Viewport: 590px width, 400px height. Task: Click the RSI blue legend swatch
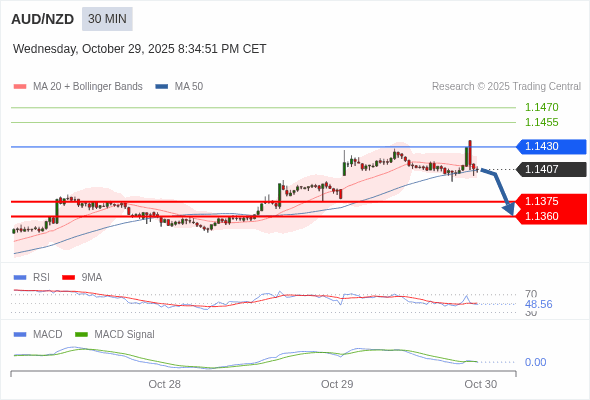[20, 278]
